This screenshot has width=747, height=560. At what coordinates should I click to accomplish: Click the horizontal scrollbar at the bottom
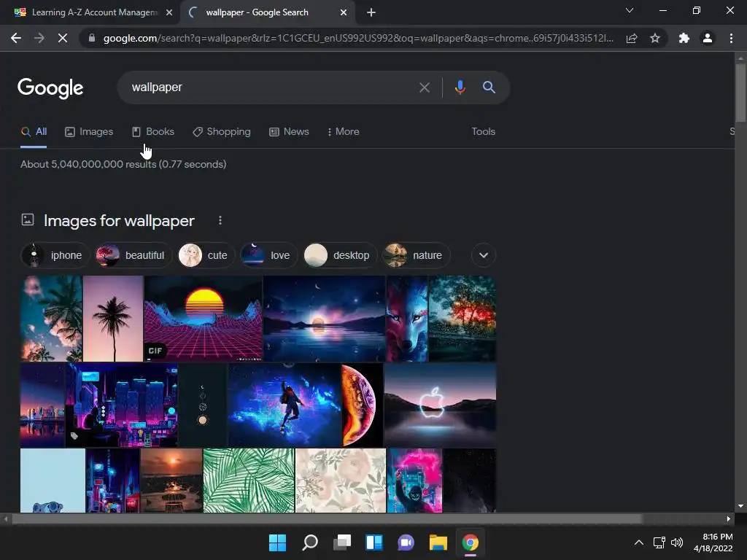click(327, 518)
